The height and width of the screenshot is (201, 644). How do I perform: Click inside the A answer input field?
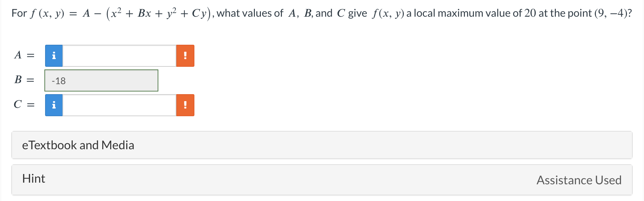click(119, 55)
